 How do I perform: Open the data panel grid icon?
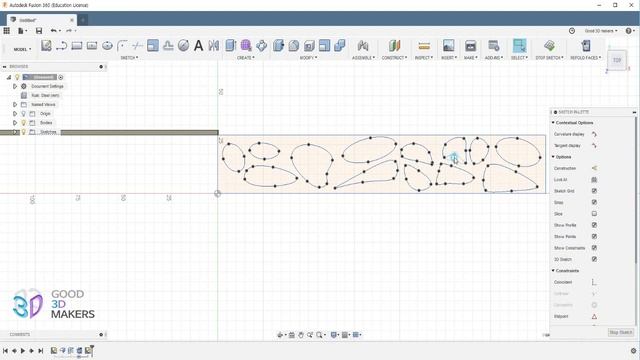[7, 31]
